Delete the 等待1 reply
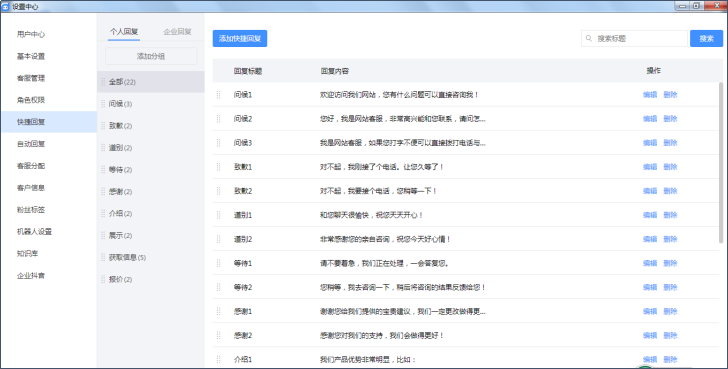This screenshot has width=728, height=369. click(x=670, y=263)
